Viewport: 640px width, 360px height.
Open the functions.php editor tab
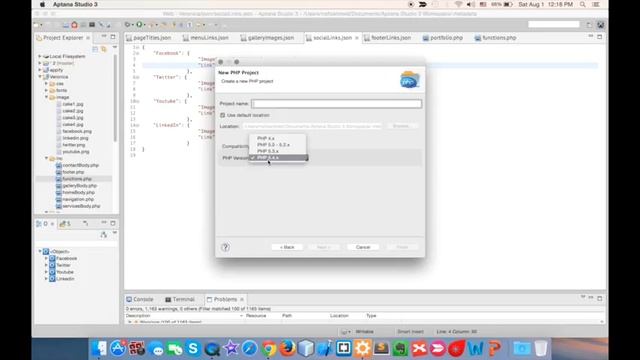tap(496, 38)
